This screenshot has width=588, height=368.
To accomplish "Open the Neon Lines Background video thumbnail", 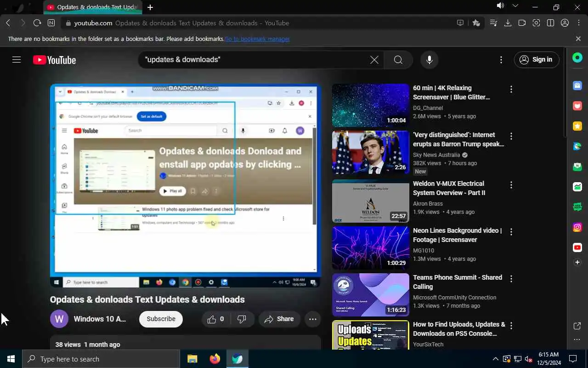I will pyautogui.click(x=371, y=248).
